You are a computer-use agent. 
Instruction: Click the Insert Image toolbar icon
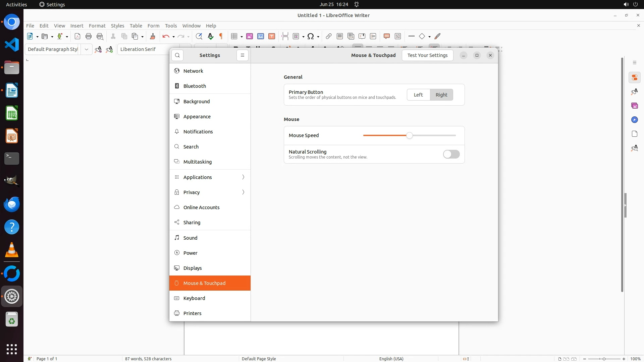point(250,36)
